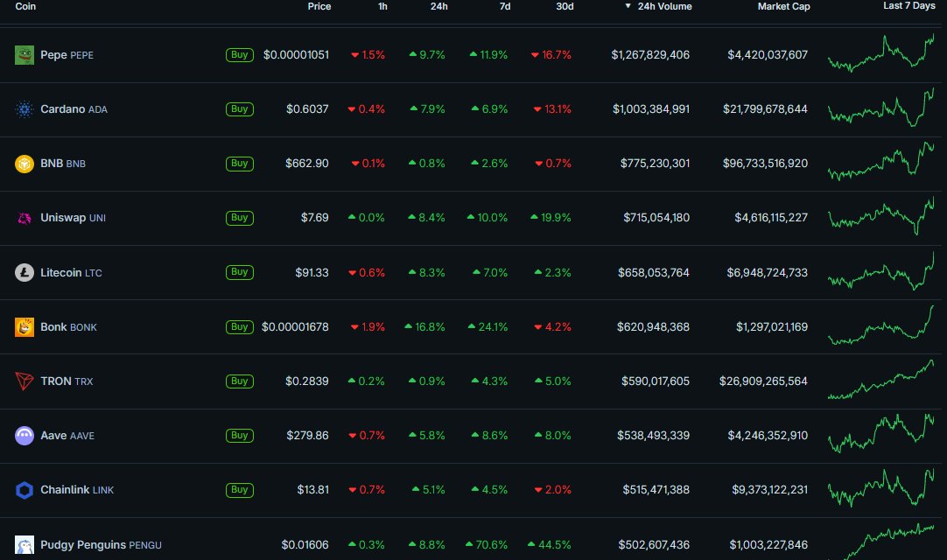Click Pudgy Penguins' 7d change 70.6%
947x560 pixels.
pyautogui.click(x=486, y=545)
